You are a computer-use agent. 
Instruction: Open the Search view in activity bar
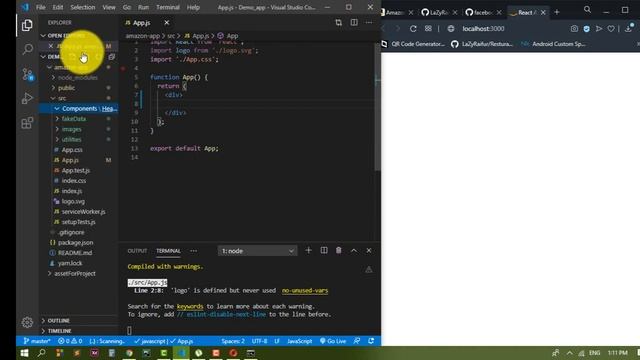(x=27, y=49)
